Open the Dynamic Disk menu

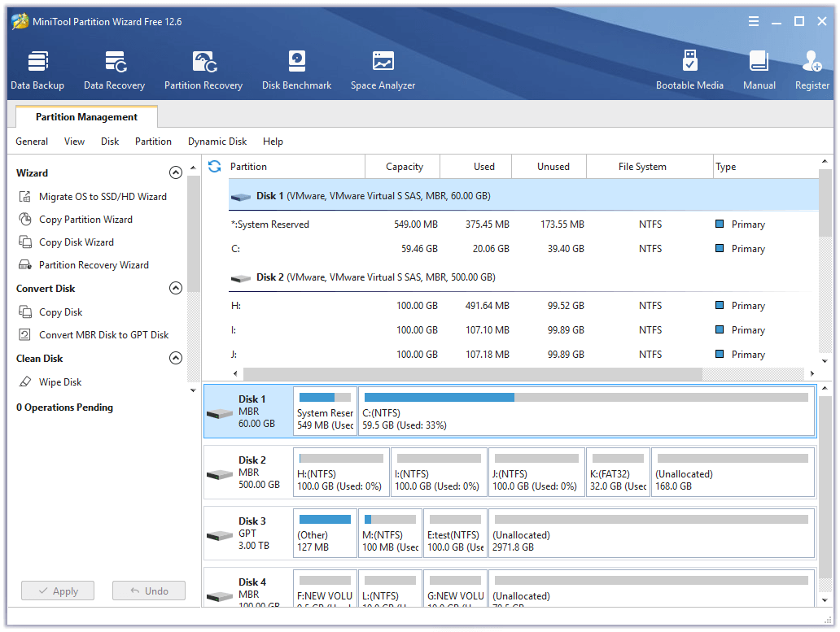[217, 142]
